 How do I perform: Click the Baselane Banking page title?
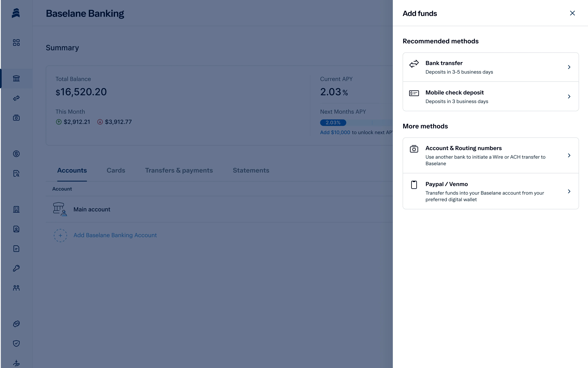click(85, 13)
